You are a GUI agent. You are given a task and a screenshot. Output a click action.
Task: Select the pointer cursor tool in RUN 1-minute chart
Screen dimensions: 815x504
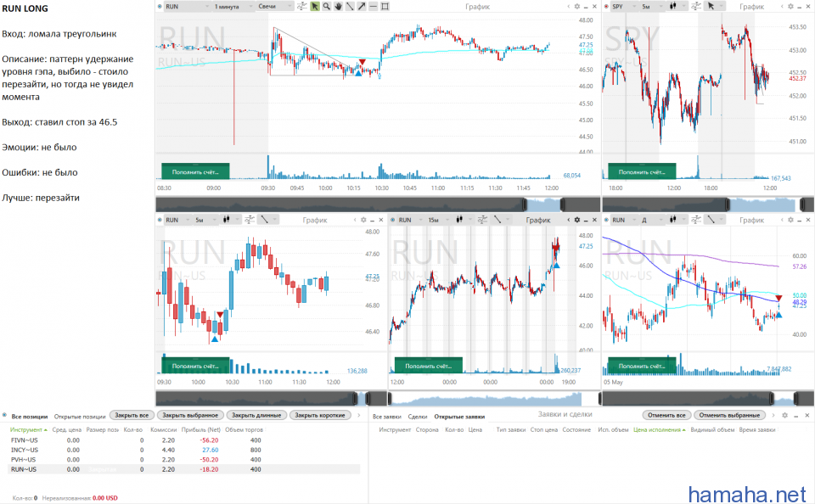coord(314,6)
